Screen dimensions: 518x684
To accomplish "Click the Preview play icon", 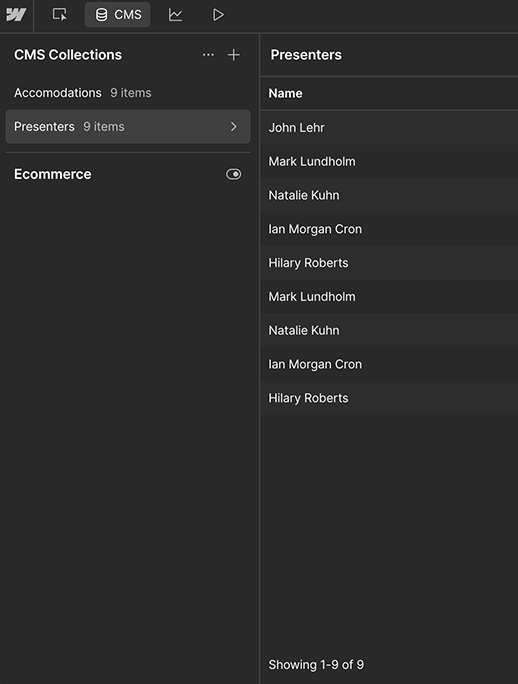I will tap(218, 15).
